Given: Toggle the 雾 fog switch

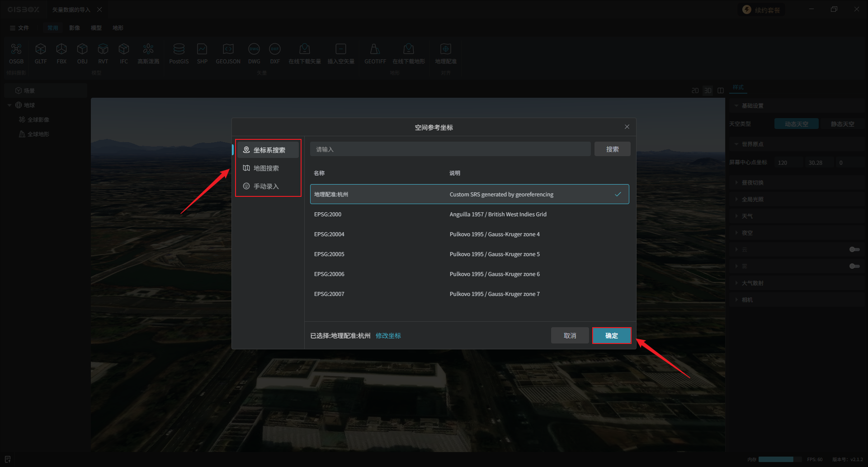Looking at the screenshot, I should 854,266.
